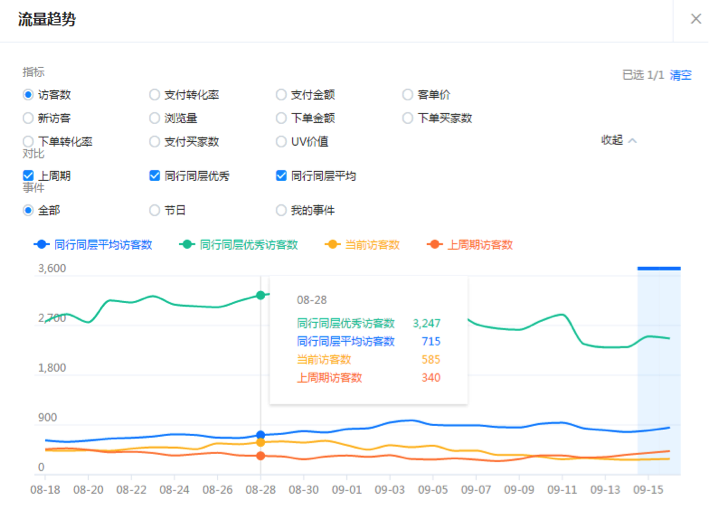The image size is (709, 520).
Task: Select the 浏览量 metric
Action: coord(155,118)
